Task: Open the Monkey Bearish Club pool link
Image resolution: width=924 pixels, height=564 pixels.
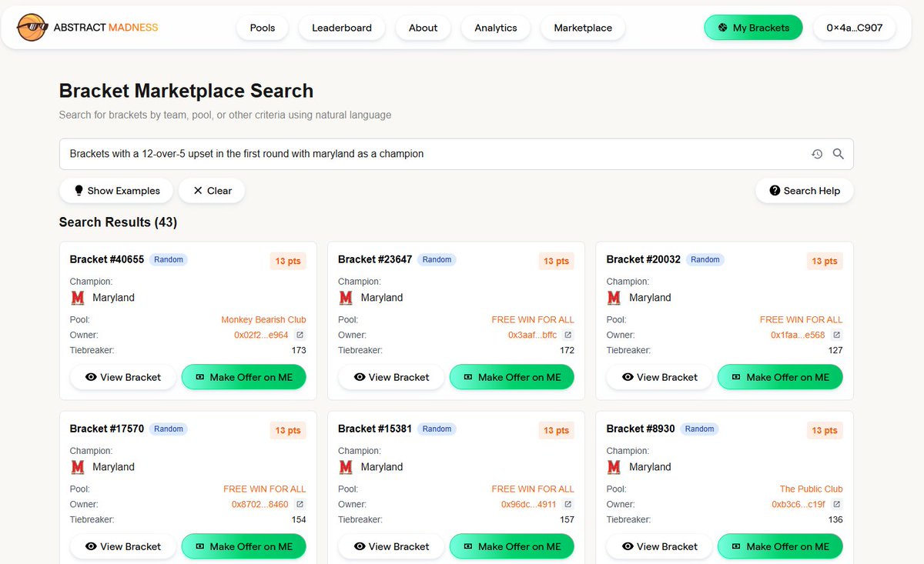Action: 263,319
